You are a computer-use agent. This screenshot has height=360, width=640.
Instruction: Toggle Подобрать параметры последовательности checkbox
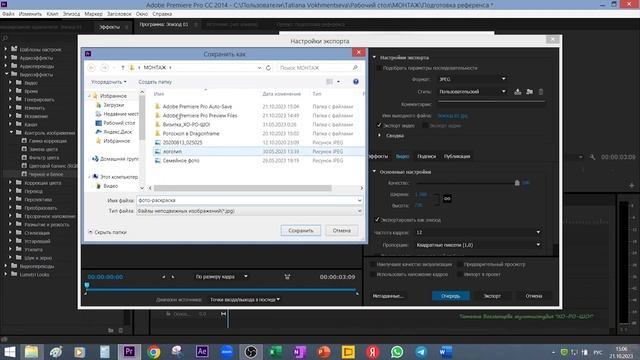pyautogui.click(x=379, y=68)
